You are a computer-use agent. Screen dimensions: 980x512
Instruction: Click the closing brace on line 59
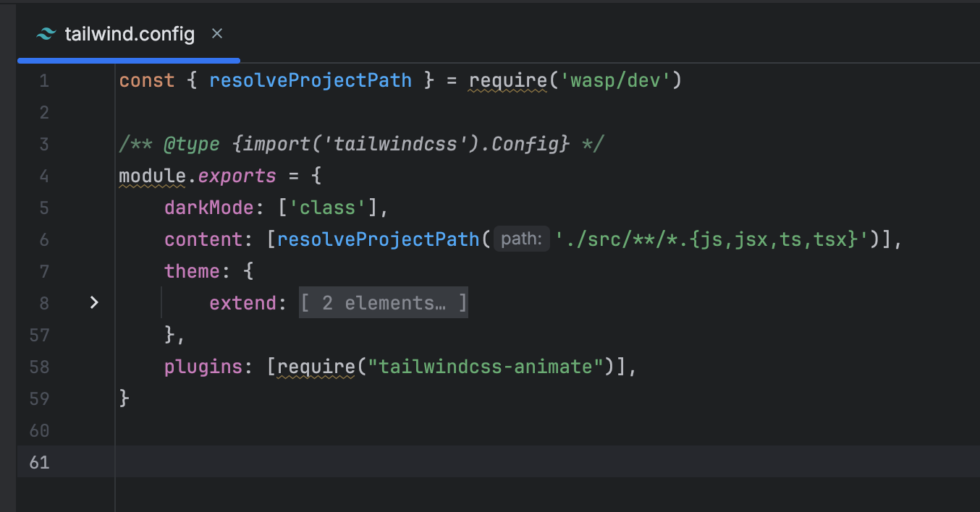tap(124, 398)
